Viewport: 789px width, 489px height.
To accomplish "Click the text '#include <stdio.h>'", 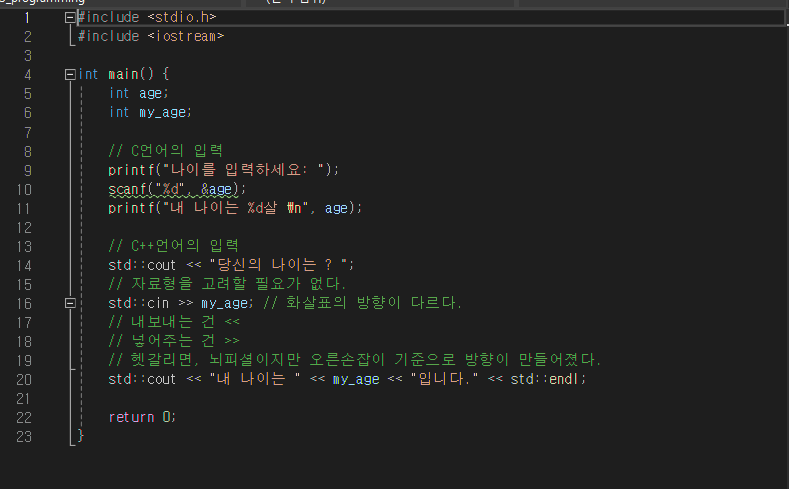I will point(147,18).
